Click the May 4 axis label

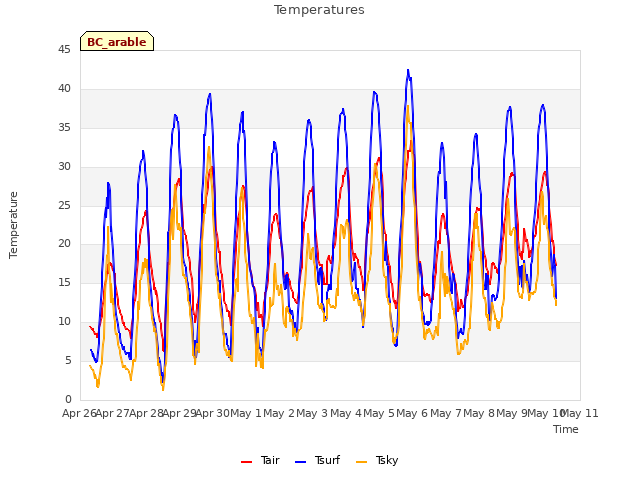coord(346,413)
